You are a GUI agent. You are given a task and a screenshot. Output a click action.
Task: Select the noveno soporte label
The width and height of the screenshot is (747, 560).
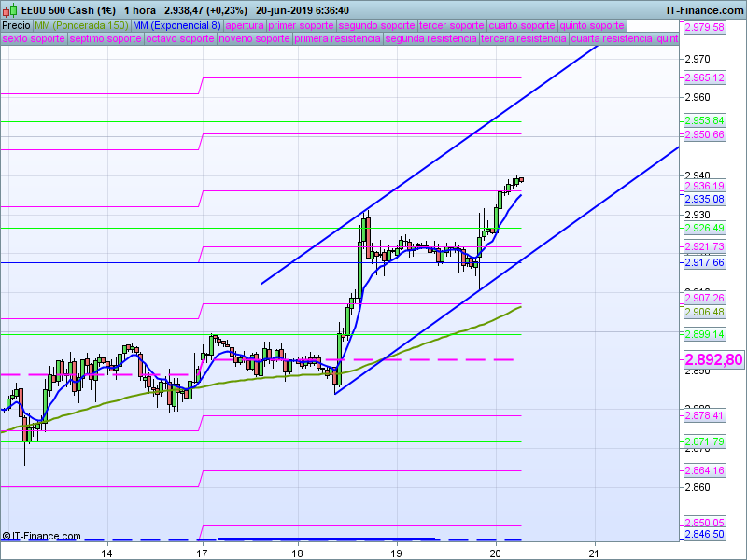click(254, 39)
